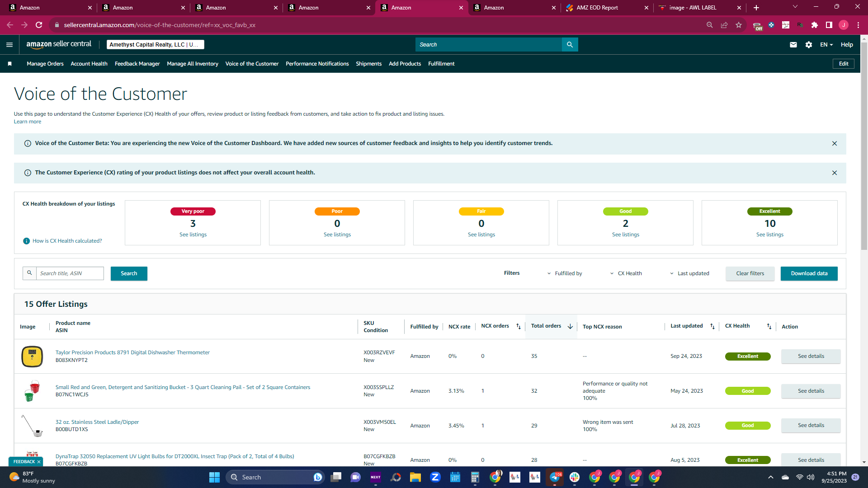Click See listings under Very poor
Viewport: 868px width, 488px height.
coord(193,235)
